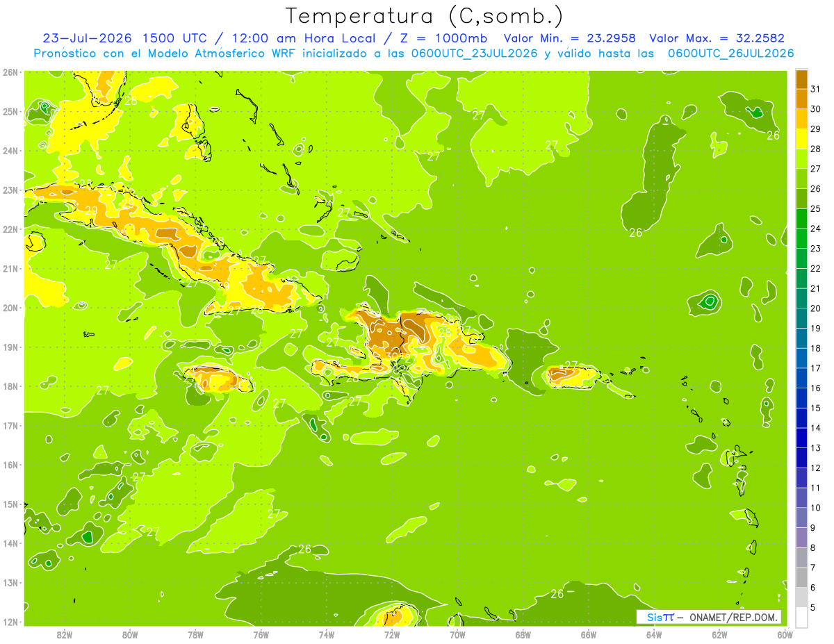
Task: Click legend value 31
Action: click(815, 89)
